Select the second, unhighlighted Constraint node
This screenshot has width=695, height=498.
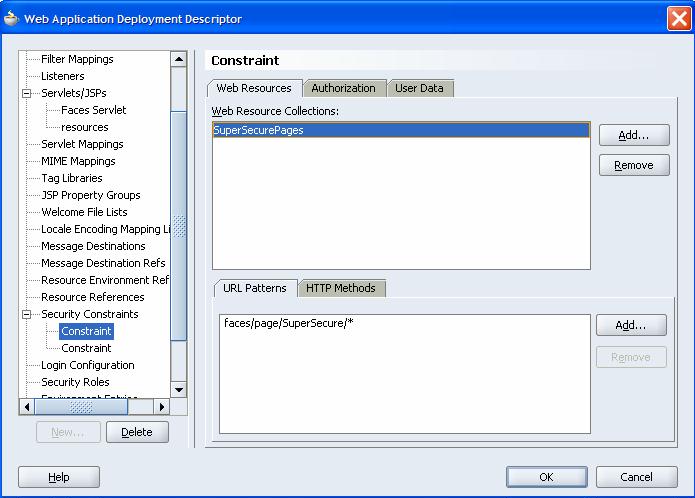coord(86,348)
